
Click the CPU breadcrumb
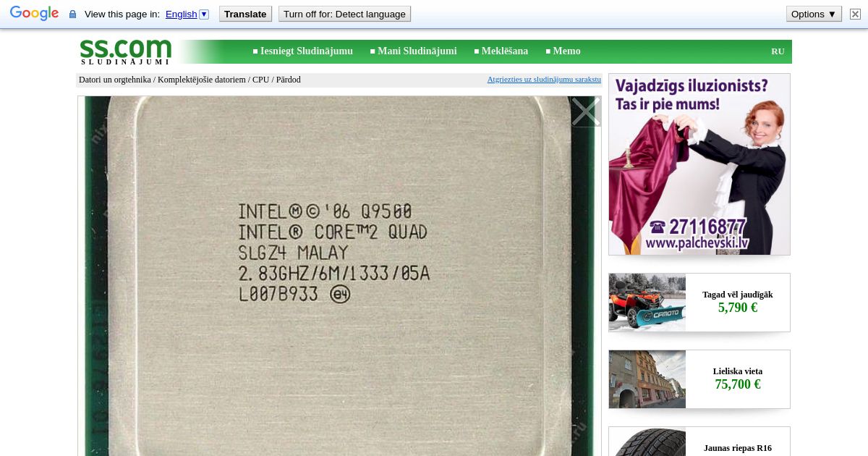(x=260, y=80)
